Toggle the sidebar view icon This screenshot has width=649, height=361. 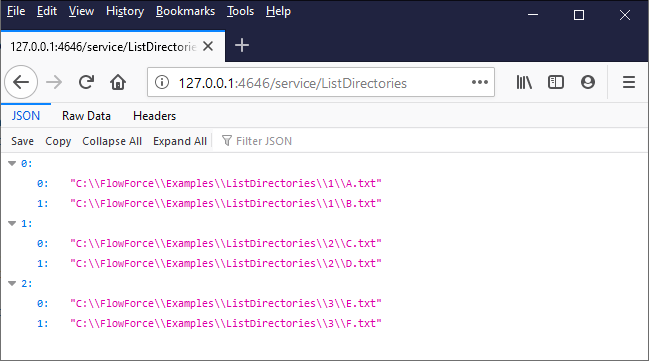coord(556,82)
